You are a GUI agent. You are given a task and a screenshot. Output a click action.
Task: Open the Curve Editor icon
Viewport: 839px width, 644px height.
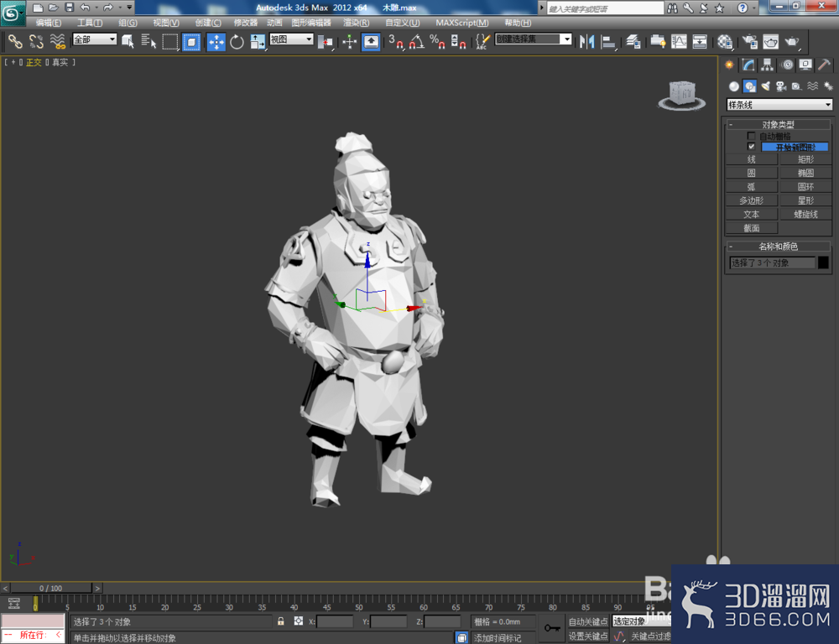pyautogui.click(x=679, y=41)
